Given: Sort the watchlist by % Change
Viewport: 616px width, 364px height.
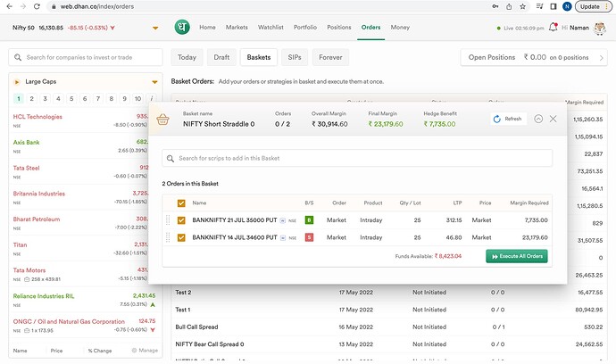Looking at the screenshot, I should point(100,351).
